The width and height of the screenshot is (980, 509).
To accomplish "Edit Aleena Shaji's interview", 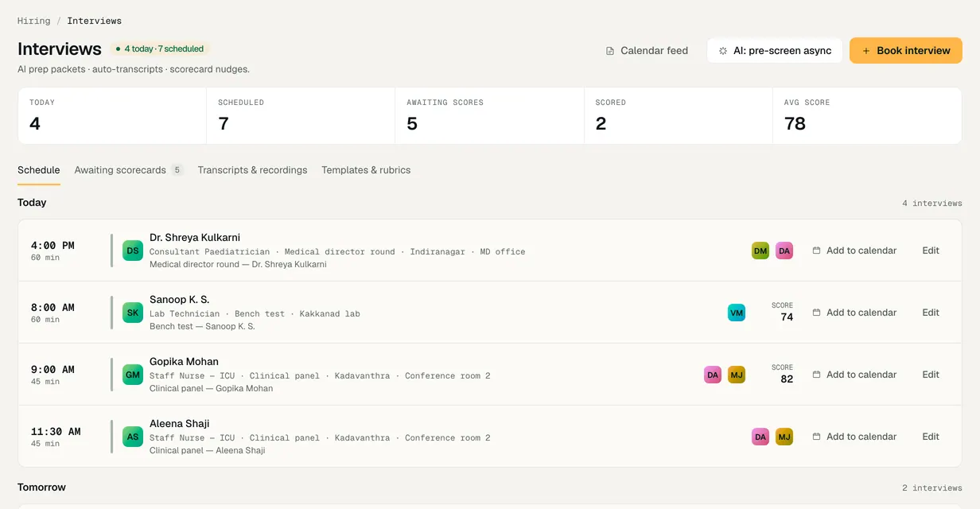I will coord(931,437).
